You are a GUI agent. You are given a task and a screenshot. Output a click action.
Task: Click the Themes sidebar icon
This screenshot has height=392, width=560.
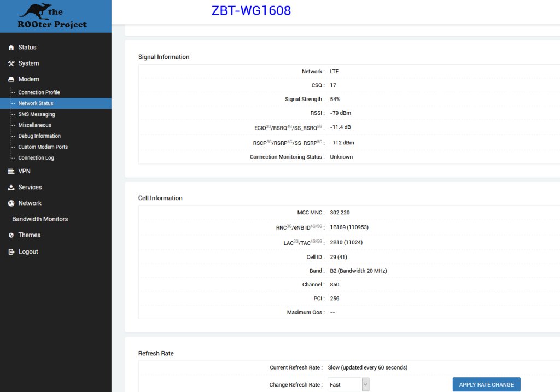point(11,235)
